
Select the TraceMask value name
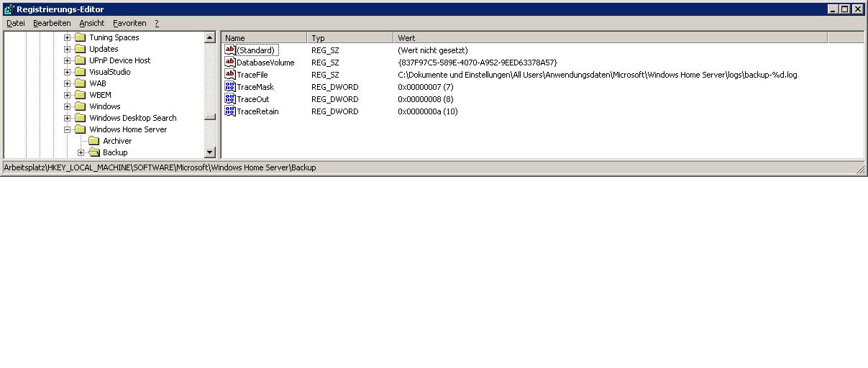point(255,87)
